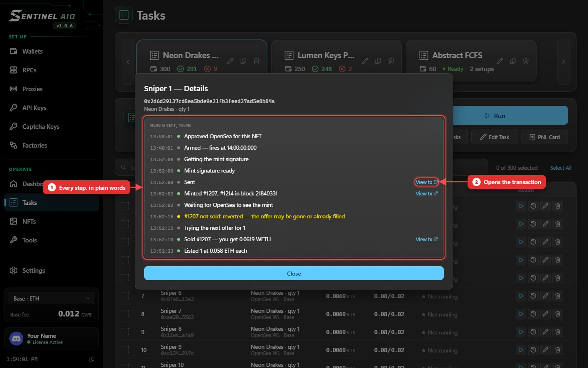Edit the Abstract FCFS group pencil icon
The width and height of the screenshot is (588, 368).
[500, 61]
